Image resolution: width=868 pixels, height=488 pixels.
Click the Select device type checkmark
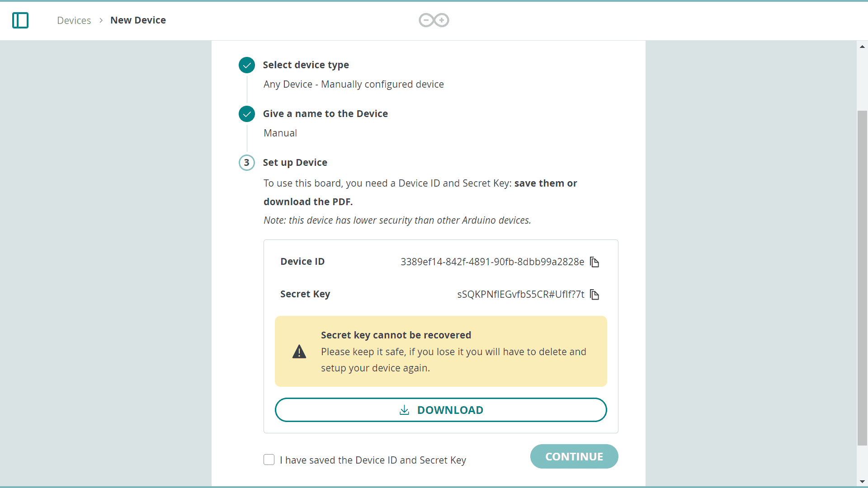247,65
